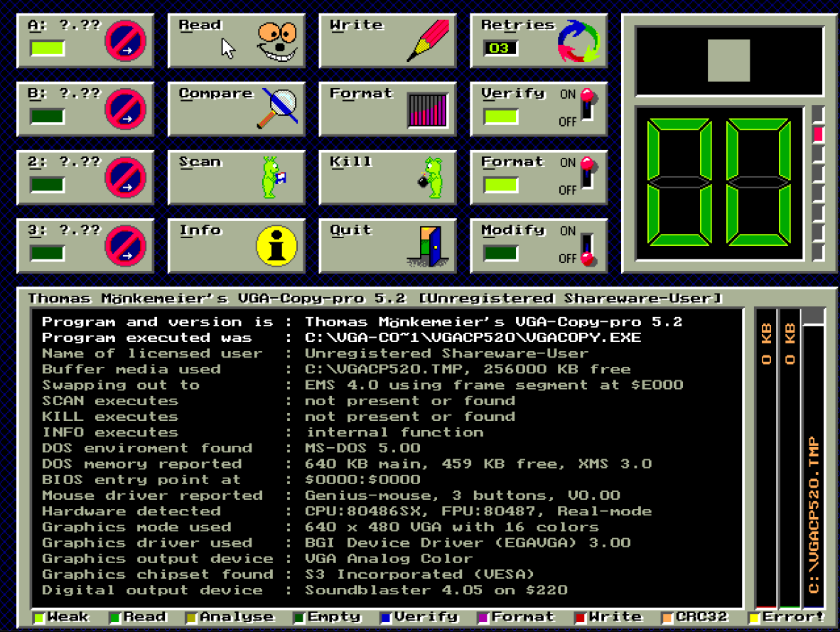Click the Kill alien with bomb icon
Screen dimensions: 840x632
click(x=431, y=178)
